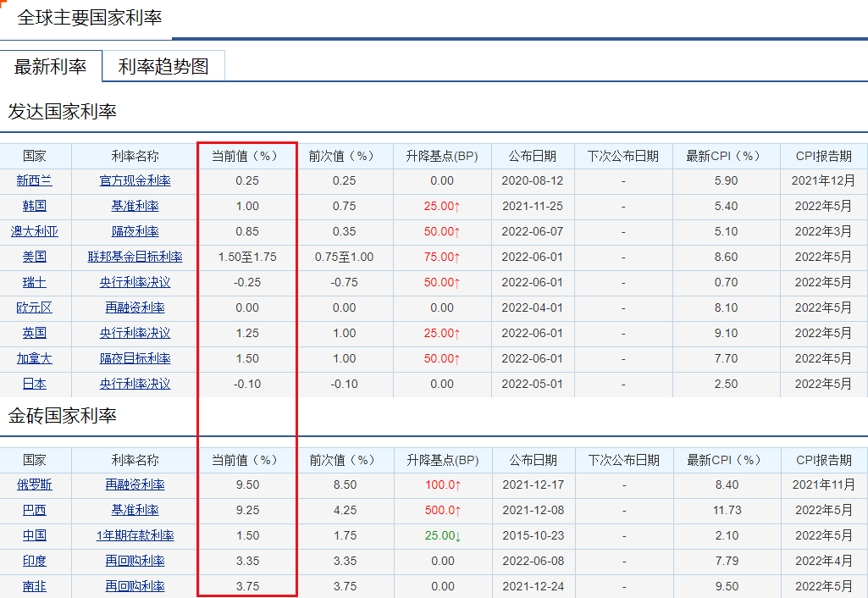Open the 利率趋势图 tab
This screenshot has height=598, width=868.
click(163, 66)
